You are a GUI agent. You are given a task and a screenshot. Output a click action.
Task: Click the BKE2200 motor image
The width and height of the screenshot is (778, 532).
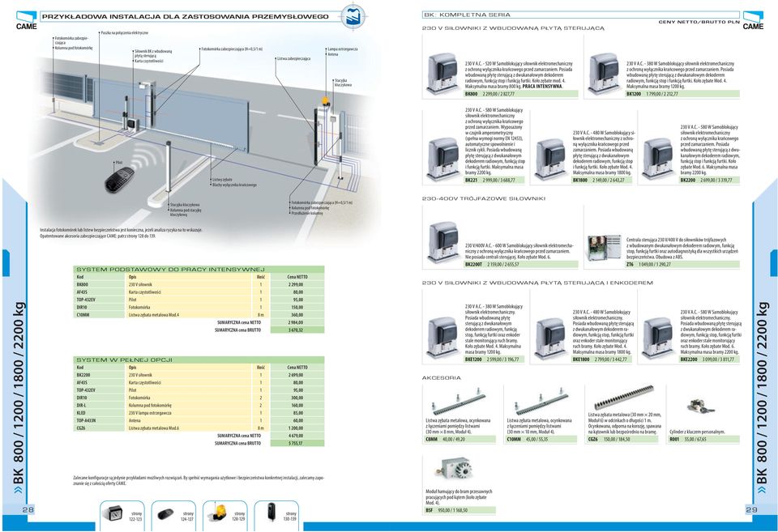click(658, 338)
